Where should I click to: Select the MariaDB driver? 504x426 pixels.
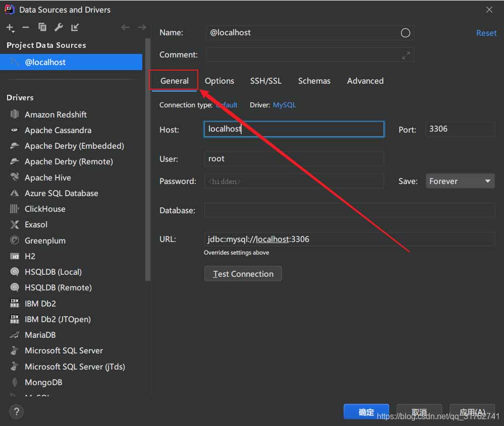point(40,335)
